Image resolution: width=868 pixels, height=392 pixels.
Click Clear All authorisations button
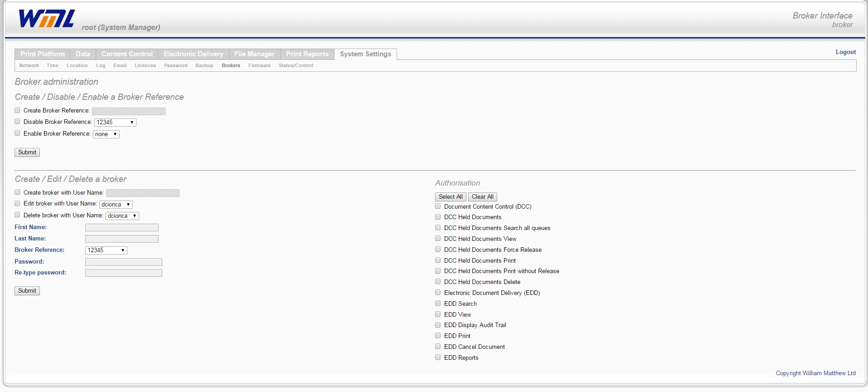point(483,197)
